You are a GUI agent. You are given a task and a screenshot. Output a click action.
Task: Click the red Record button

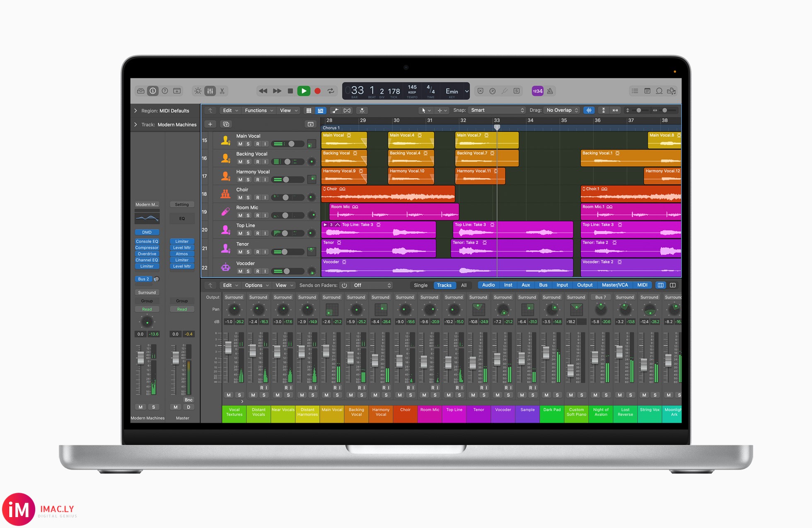pyautogui.click(x=317, y=91)
